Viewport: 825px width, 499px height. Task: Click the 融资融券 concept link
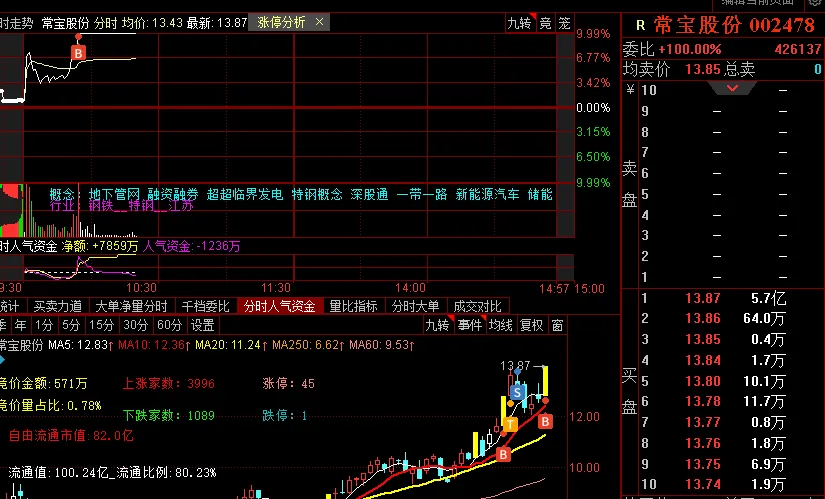pyautogui.click(x=173, y=194)
